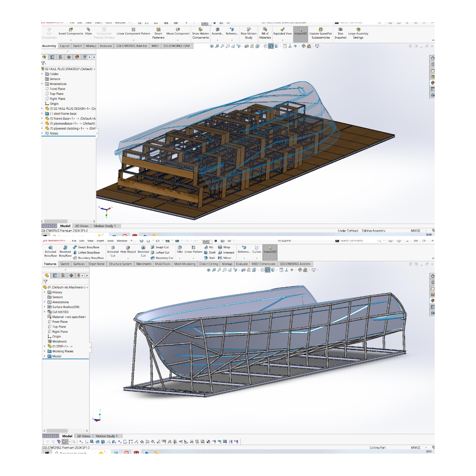
Task: Open the Edit Appearance color tool
Action: (x=303, y=46)
